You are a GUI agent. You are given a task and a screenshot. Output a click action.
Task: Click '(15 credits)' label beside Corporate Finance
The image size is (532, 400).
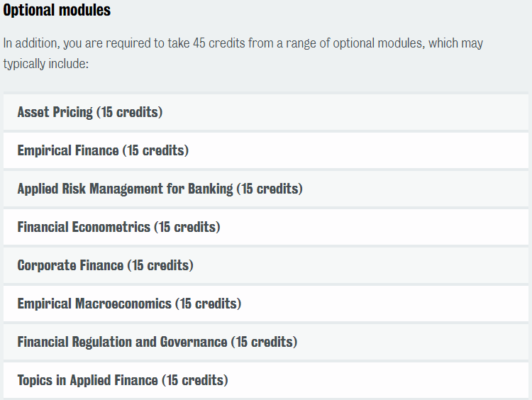pos(160,266)
